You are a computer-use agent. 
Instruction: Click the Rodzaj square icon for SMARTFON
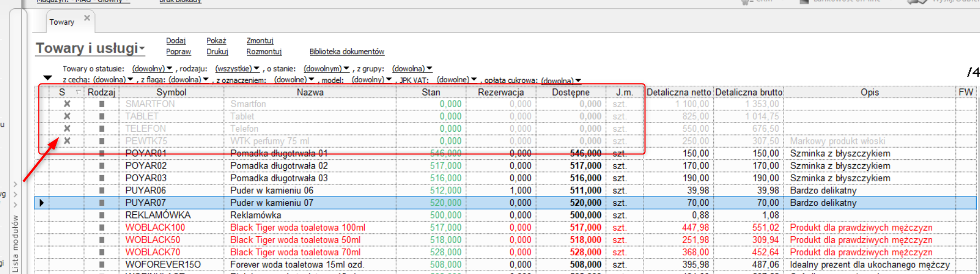pos(102,104)
